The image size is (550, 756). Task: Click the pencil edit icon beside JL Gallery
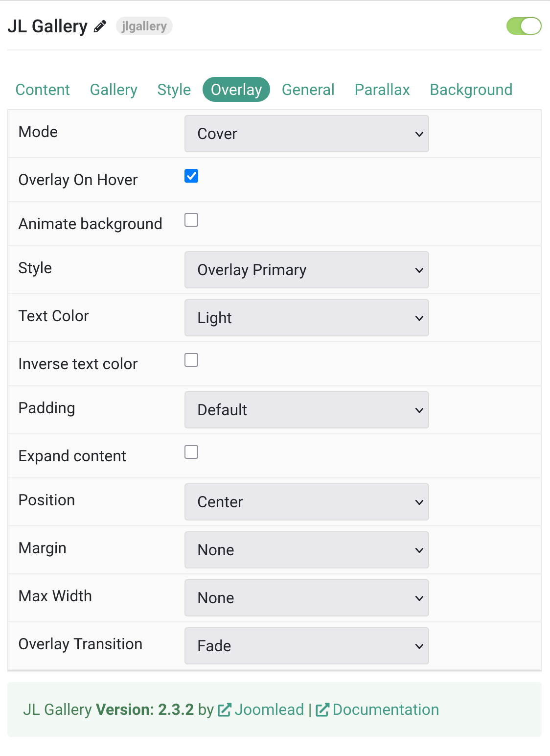click(x=100, y=26)
